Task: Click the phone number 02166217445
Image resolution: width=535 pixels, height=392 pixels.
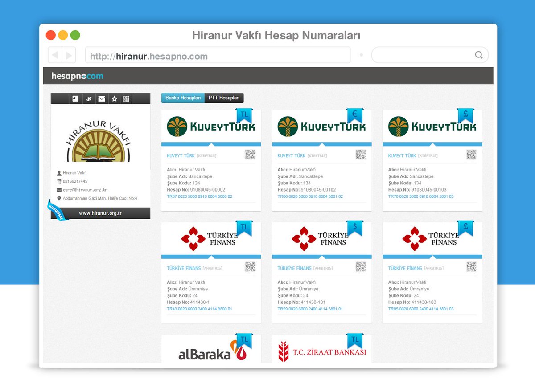Action: [x=75, y=181]
